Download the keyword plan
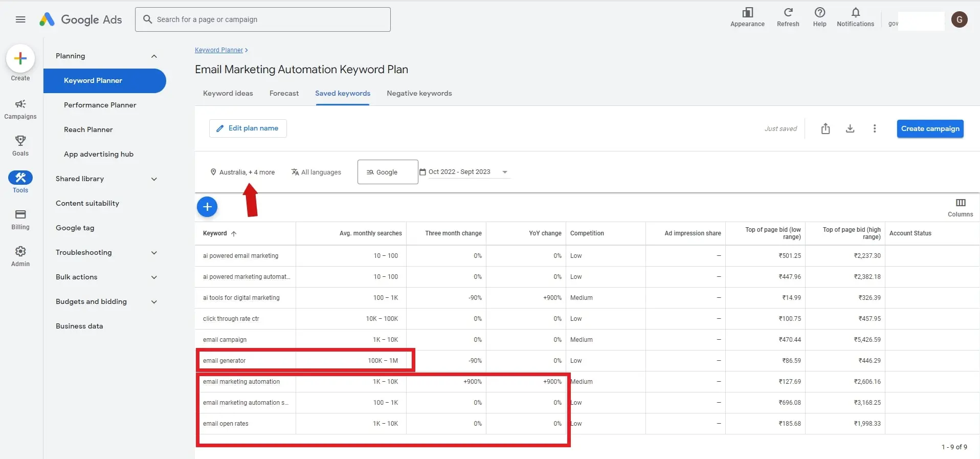This screenshot has height=459, width=980. point(850,129)
